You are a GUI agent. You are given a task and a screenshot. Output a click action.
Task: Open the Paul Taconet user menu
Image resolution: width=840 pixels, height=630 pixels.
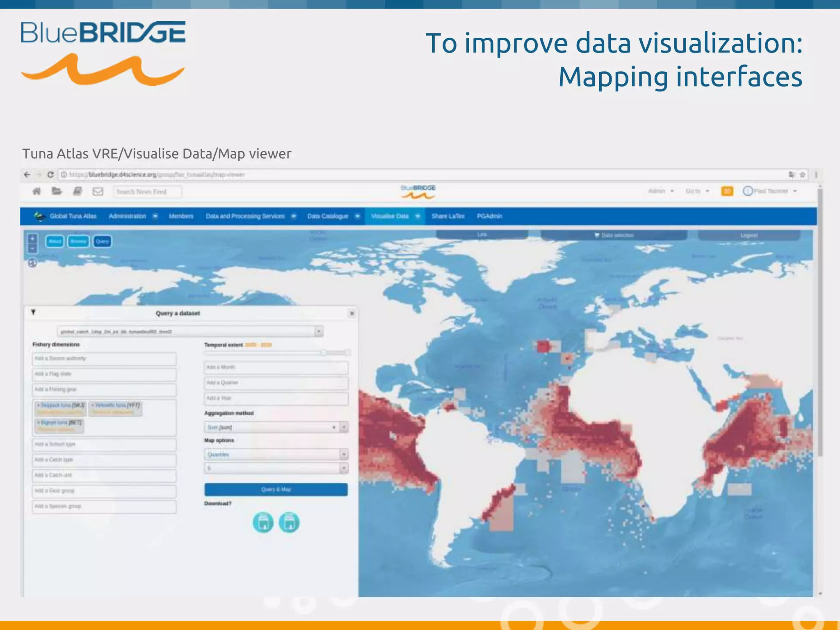pos(770,191)
